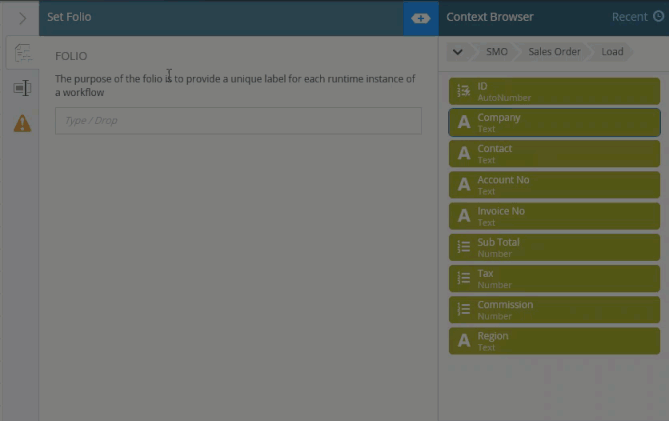The width and height of the screenshot is (669, 421).
Task: Select the Company text field
Action: coord(554,122)
